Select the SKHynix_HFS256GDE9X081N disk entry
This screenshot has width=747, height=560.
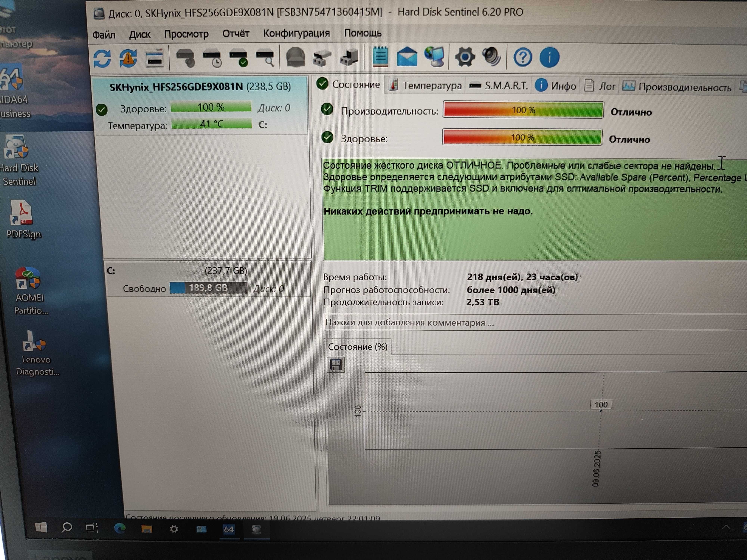(x=201, y=106)
